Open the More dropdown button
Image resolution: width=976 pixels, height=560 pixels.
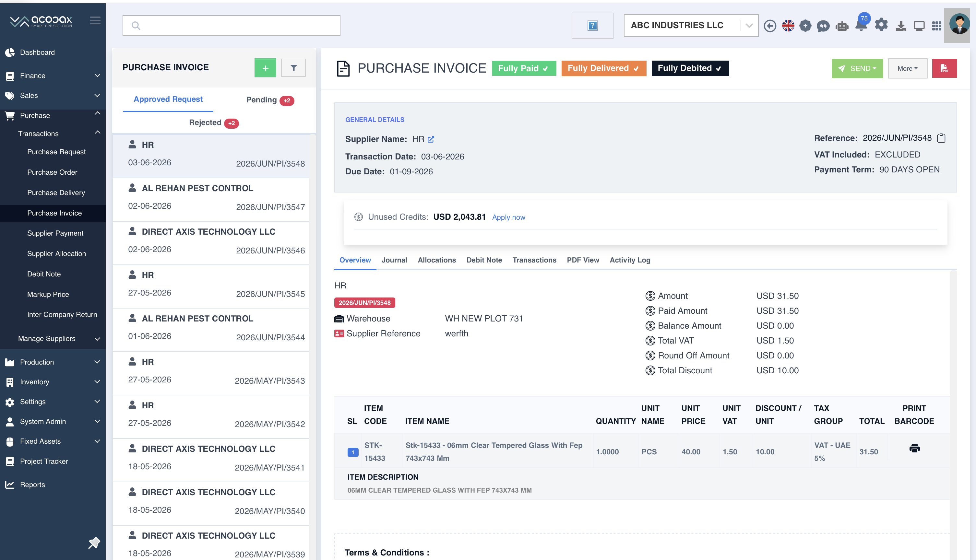(907, 68)
